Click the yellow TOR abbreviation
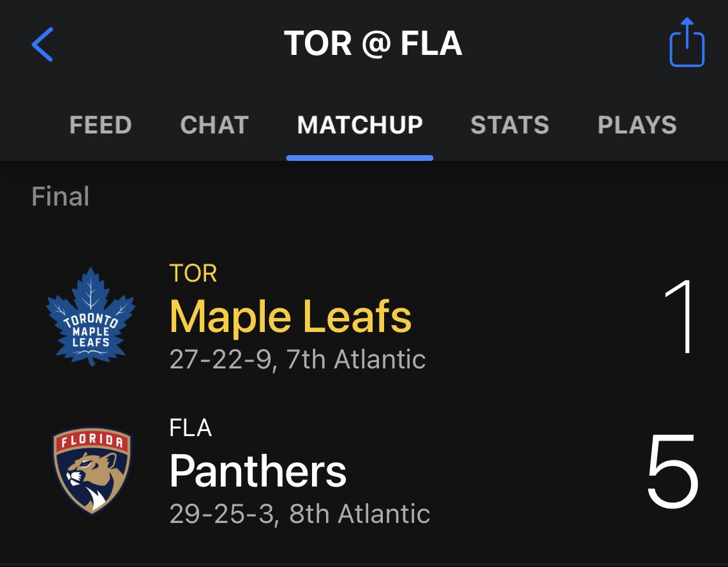This screenshot has width=728, height=567. point(193,273)
